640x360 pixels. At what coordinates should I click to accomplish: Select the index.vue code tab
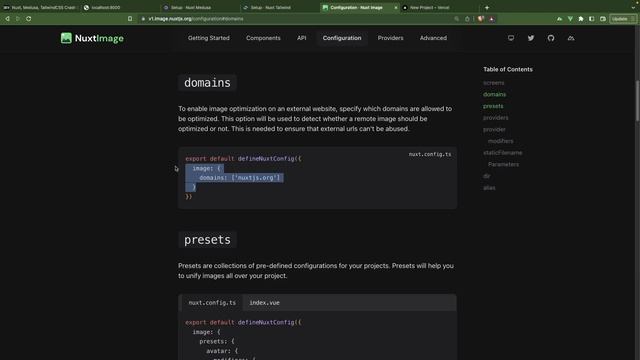(x=264, y=303)
